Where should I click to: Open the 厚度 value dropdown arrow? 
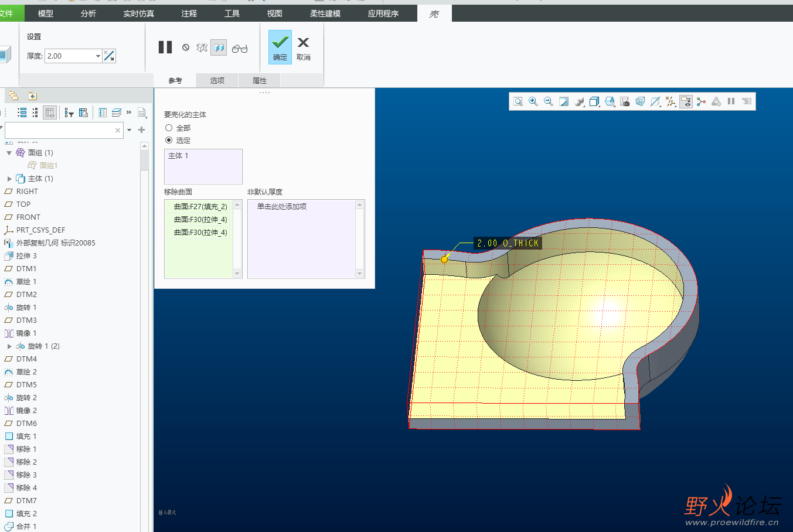(x=98, y=56)
